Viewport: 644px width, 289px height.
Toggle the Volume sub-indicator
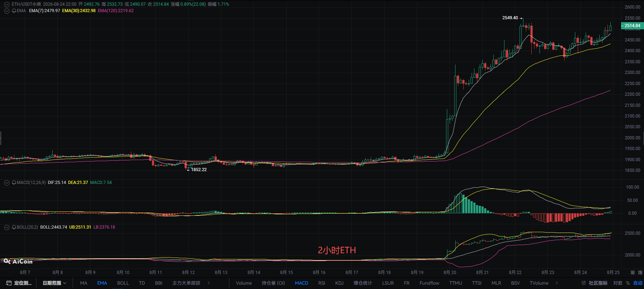coord(244,283)
